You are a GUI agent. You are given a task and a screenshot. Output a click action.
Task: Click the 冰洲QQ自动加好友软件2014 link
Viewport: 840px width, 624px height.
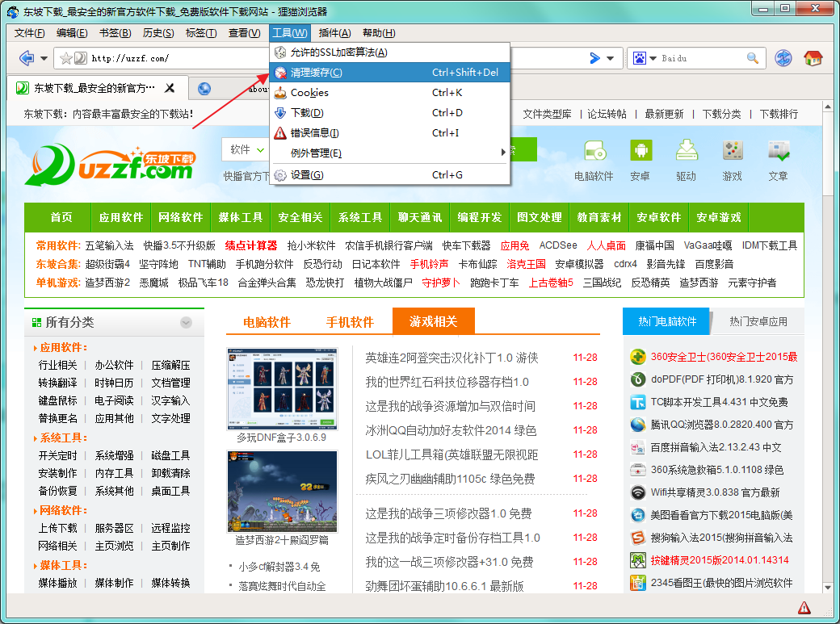pyautogui.click(x=451, y=430)
